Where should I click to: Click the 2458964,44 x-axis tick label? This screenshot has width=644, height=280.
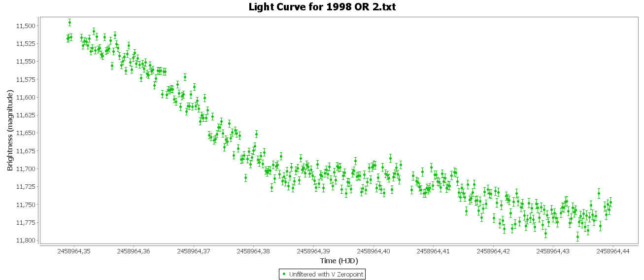(612, 251)
